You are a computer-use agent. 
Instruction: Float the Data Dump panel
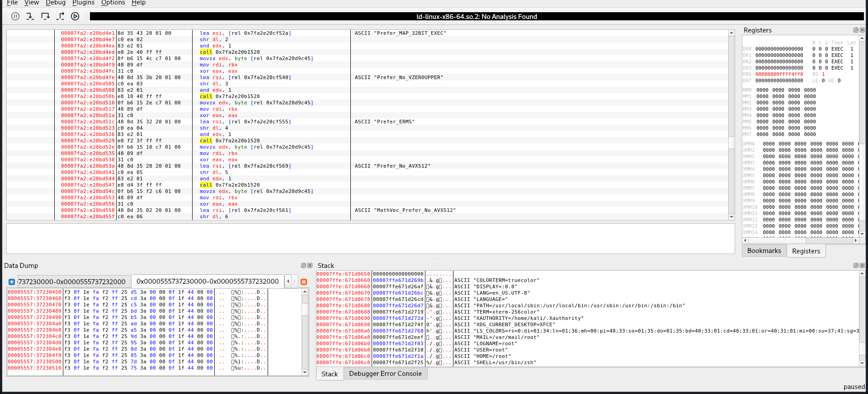click(303, 266)
